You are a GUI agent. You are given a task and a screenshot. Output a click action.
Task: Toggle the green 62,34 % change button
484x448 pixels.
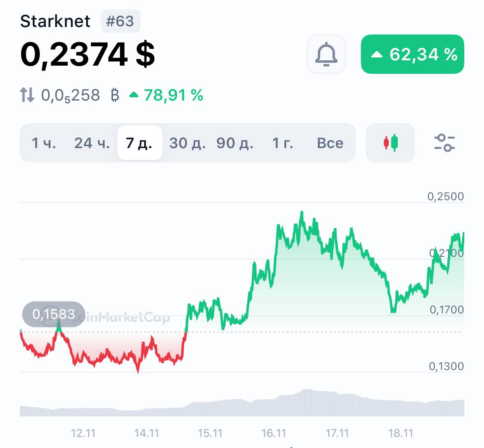click(413, 54)
